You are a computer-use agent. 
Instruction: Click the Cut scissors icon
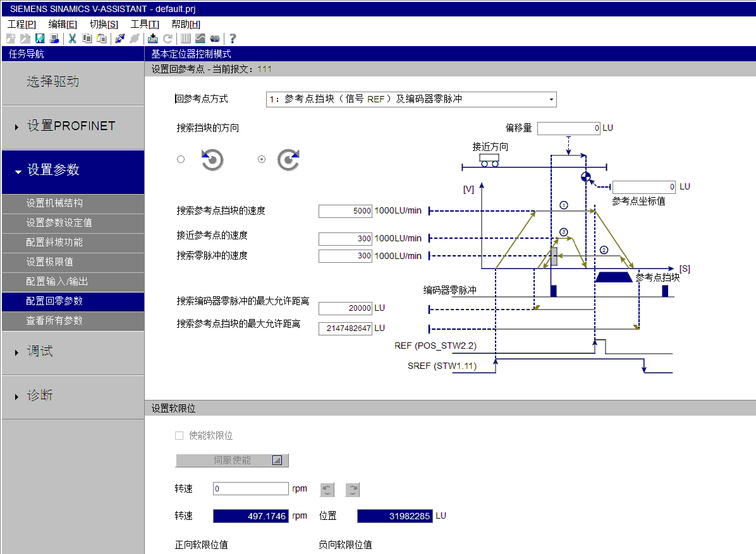click(x=72, y=39)
